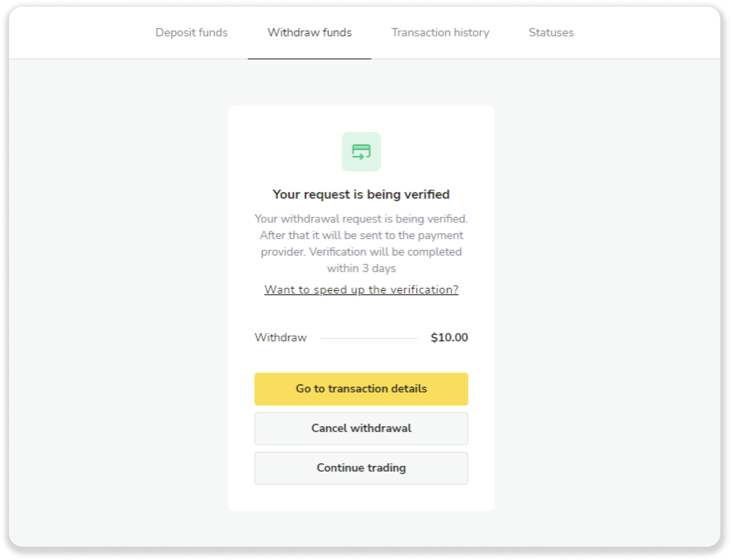Image resolution: width=731 pixels, height=560 pixels.
Task: Click the green withdrawal card icon
Action: tap(361, 152)
